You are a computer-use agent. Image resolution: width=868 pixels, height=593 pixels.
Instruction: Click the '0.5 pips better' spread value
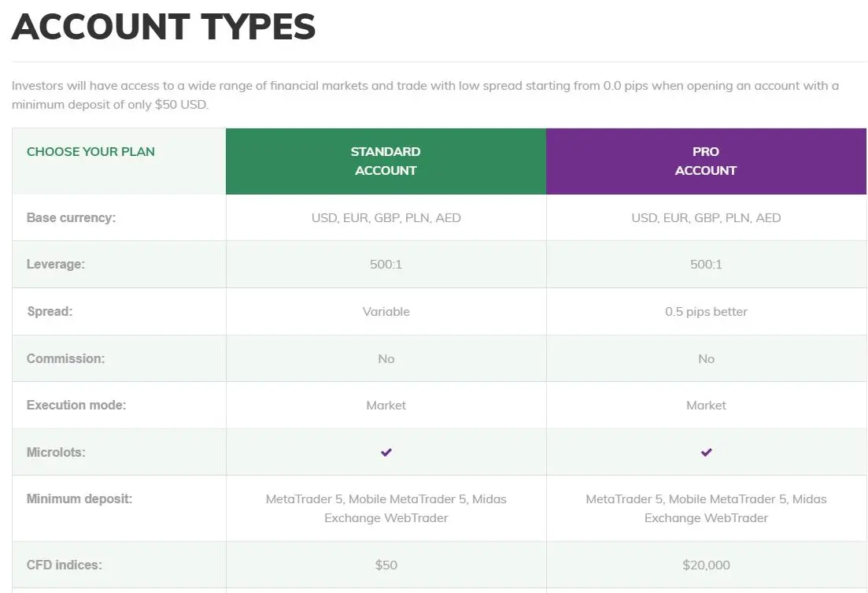[x=706, y=312]
